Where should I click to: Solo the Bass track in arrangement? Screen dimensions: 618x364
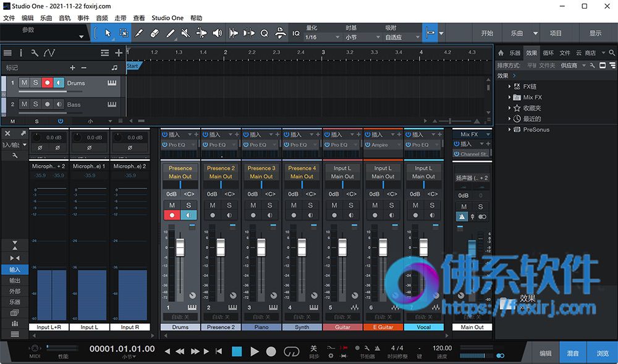click(x=35, y=104)
